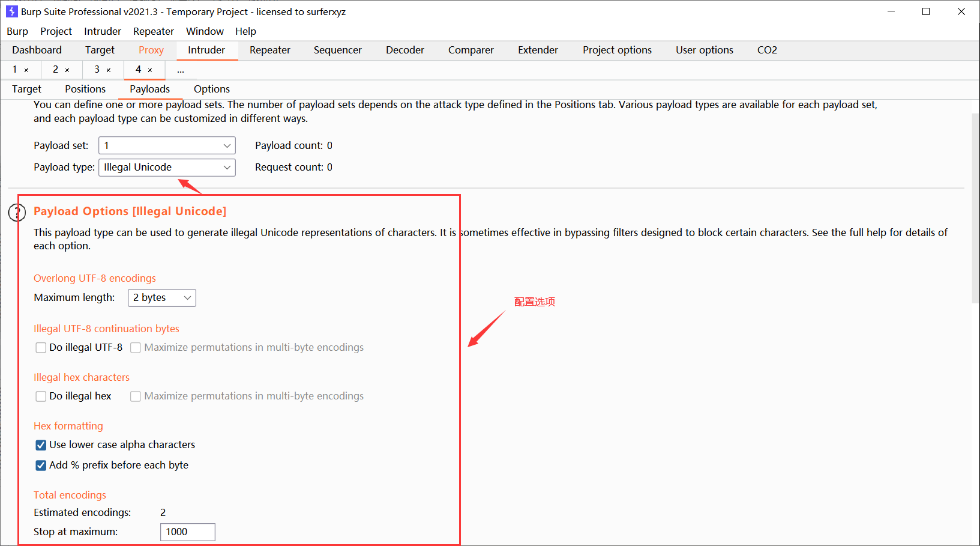Open the Intruder Options sub-tab
This screenshot has height=546, width=980.
212,89
